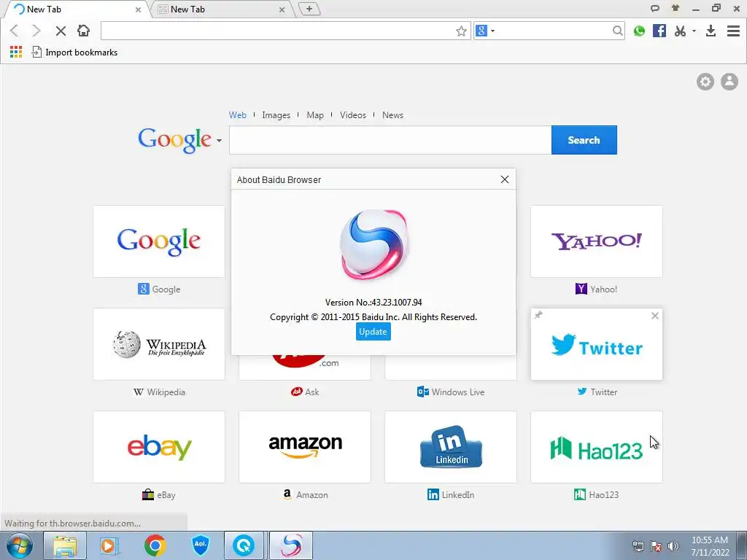Screen dimensions: 747x560
Task: Open the Windows Start button
Action: [19, 546]
